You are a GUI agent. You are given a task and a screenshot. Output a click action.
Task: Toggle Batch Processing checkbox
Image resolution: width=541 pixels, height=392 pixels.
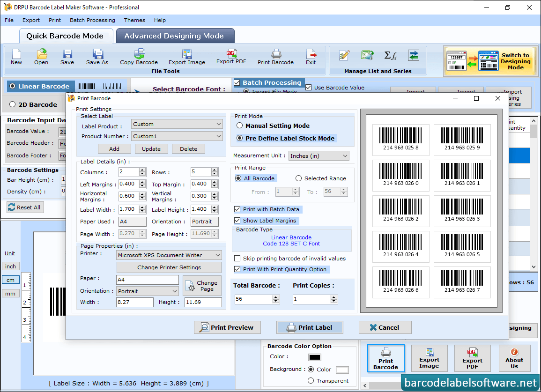click(x=237, y=82)
